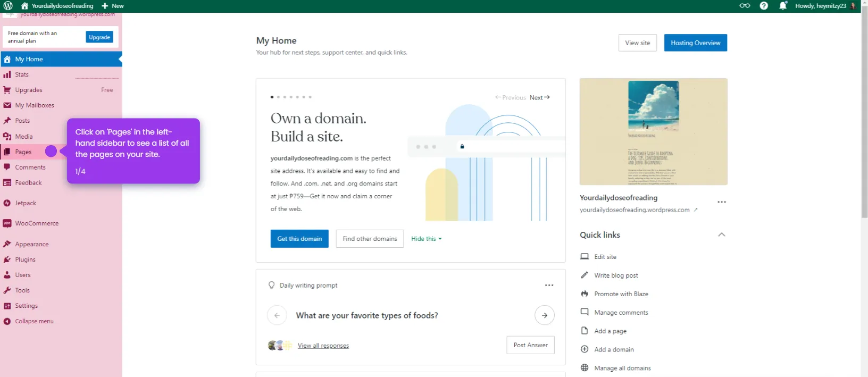
Task: Click the Add a page document icon
Action: [585, 331]
